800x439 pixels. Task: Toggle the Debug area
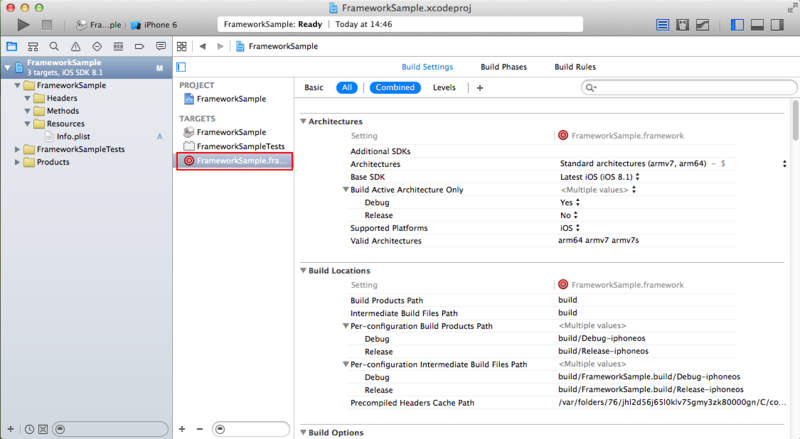click(757, 25)
